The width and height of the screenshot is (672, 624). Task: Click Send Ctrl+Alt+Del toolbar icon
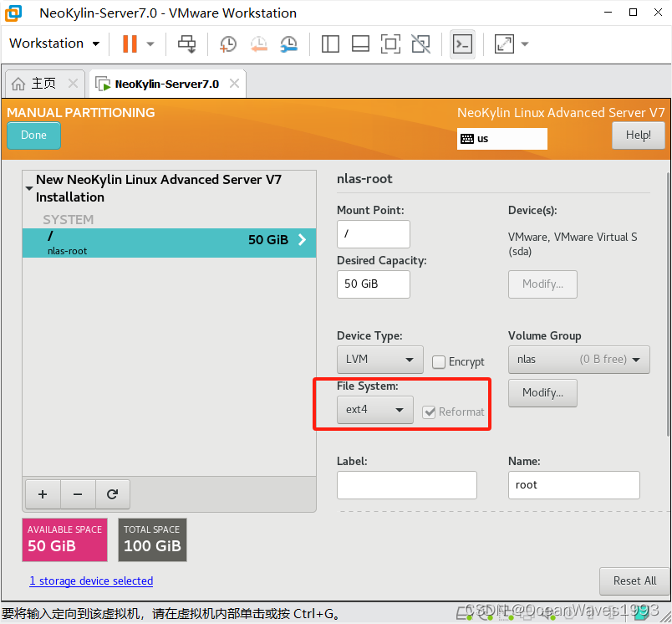pos(187,43)
